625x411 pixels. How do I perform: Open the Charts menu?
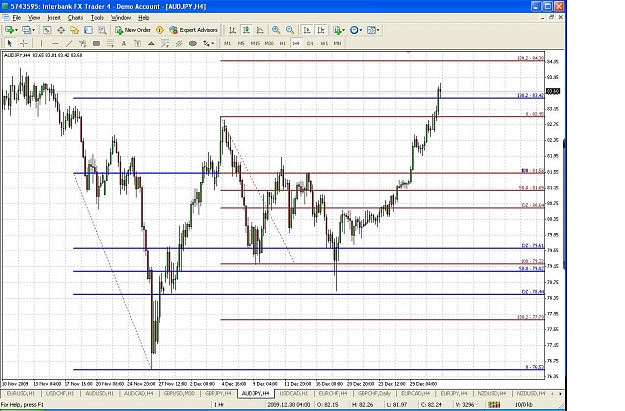coord(75,18)
